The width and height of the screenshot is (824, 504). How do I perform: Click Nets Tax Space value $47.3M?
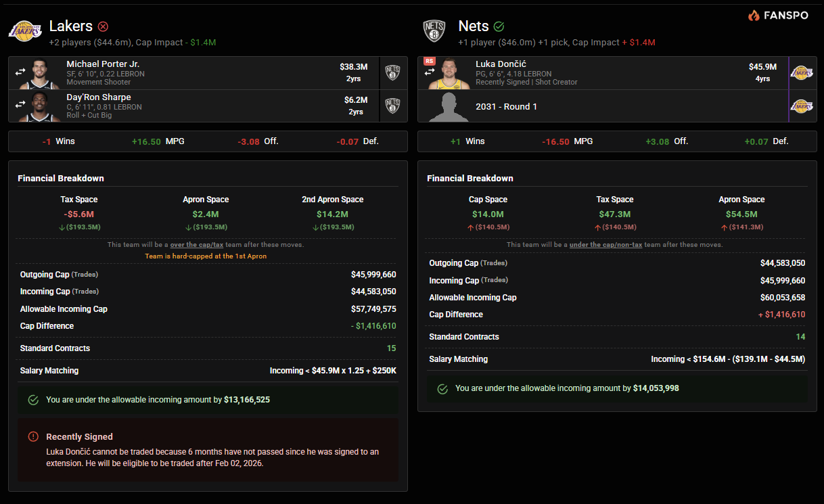coord(615,214)
